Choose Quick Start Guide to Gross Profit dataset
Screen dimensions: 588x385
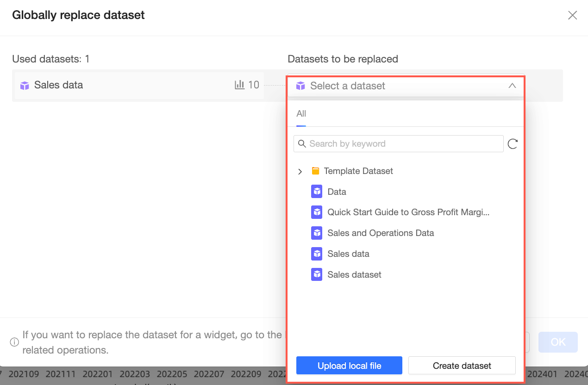pos(408,212)
